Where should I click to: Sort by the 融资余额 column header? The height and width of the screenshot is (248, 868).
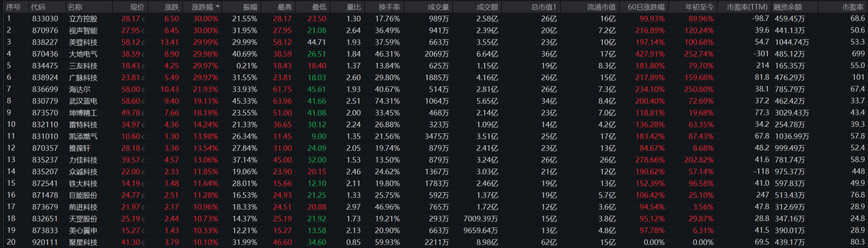(x=788, y=7)
